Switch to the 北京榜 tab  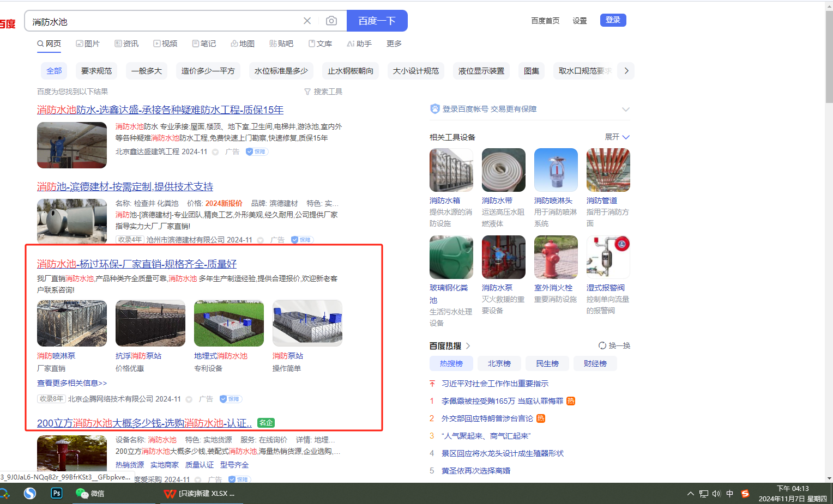(499, 363)
